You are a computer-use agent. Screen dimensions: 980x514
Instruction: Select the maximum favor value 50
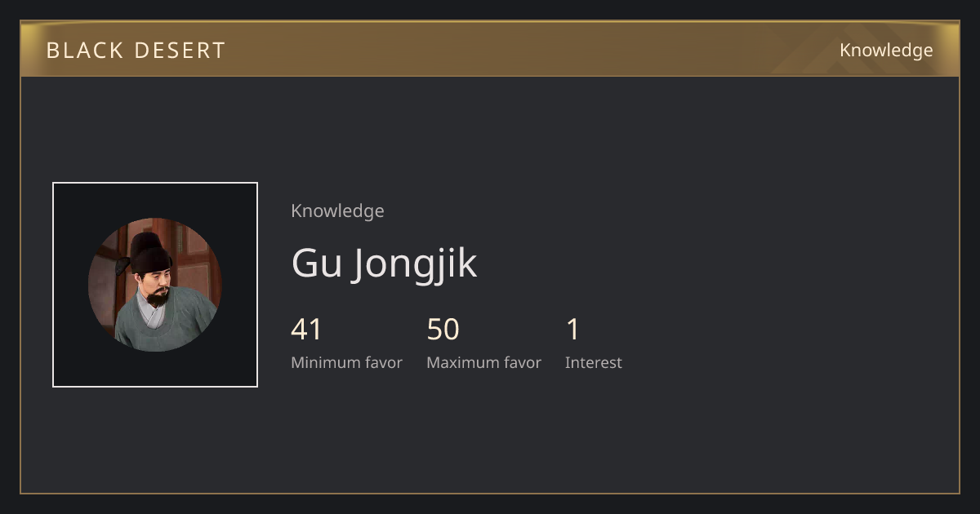pos(443,329)
